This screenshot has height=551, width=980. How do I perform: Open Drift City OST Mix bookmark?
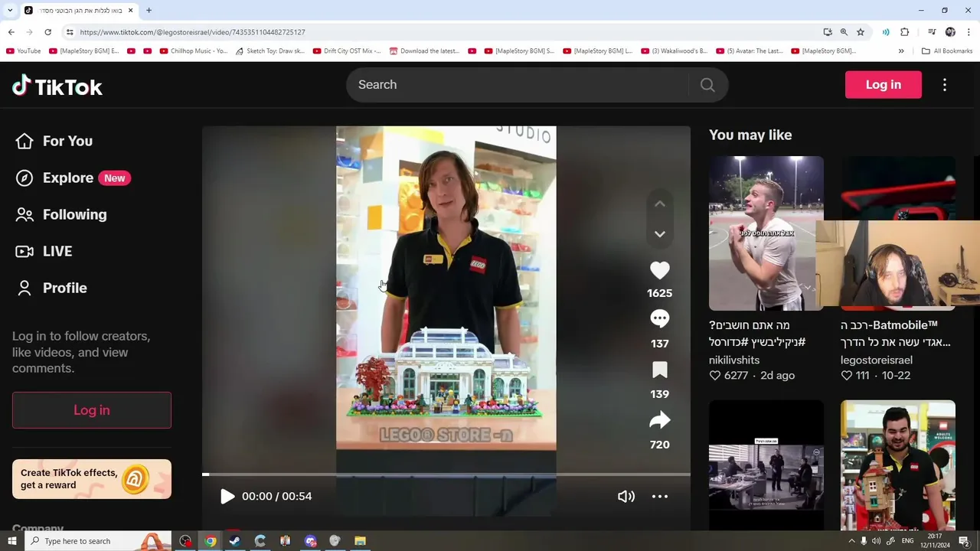(x=347, y=51)
